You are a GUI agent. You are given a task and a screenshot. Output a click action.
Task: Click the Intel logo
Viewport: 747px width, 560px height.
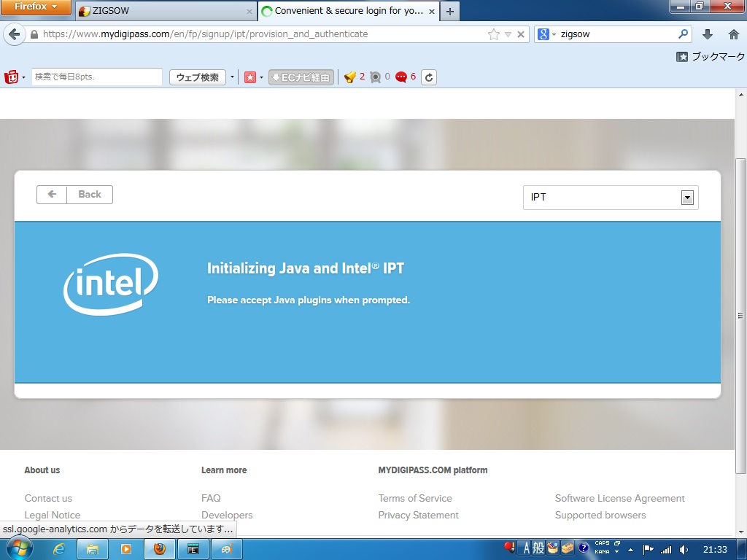(x=111, y=284)
